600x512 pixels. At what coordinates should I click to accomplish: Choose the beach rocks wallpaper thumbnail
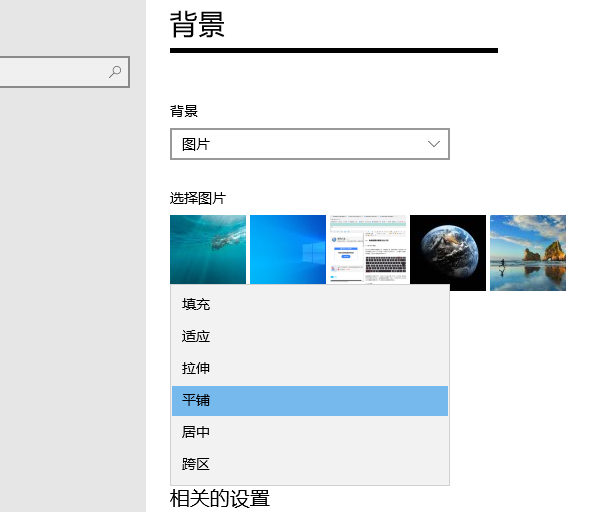click(528, 253)
